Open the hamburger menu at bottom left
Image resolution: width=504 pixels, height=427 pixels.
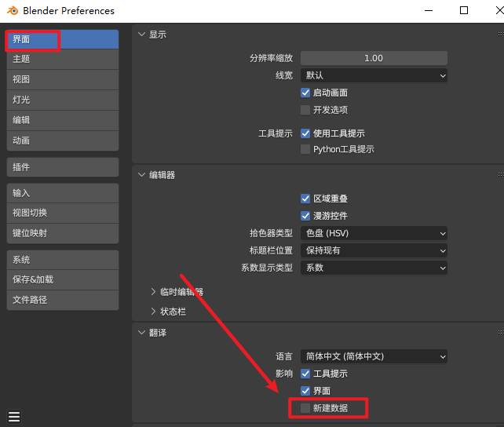(14, 417)
